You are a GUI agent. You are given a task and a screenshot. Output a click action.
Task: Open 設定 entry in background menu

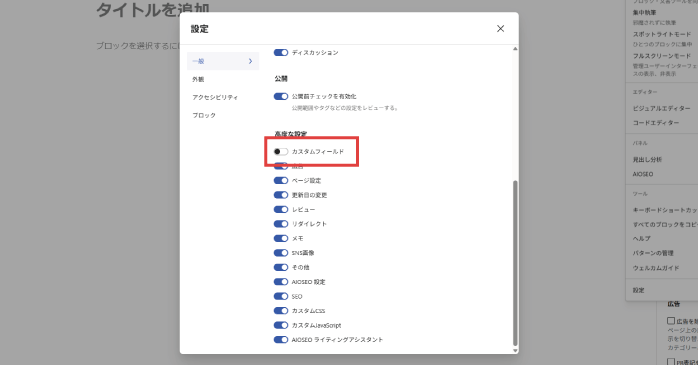[638, 290]
